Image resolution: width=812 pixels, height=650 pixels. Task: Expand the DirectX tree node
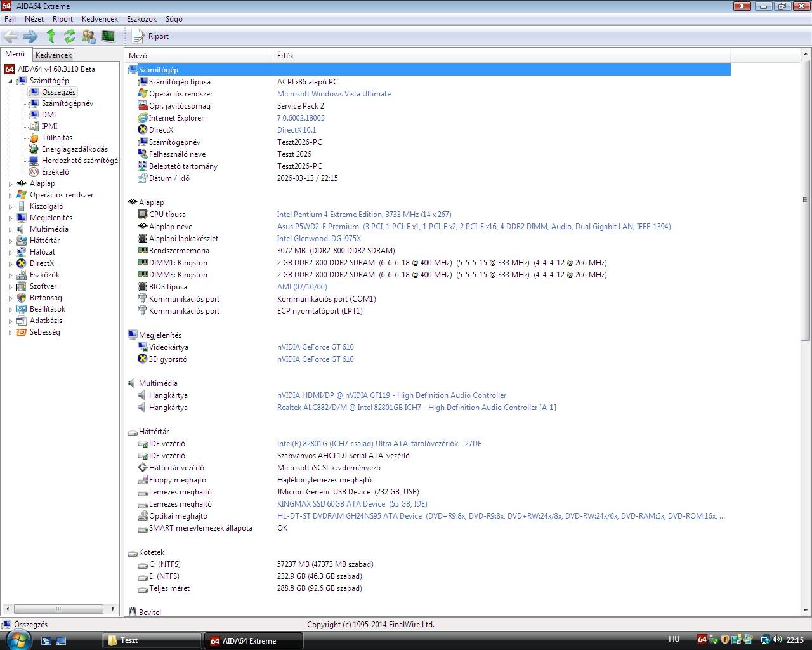[x=10, y=264]
